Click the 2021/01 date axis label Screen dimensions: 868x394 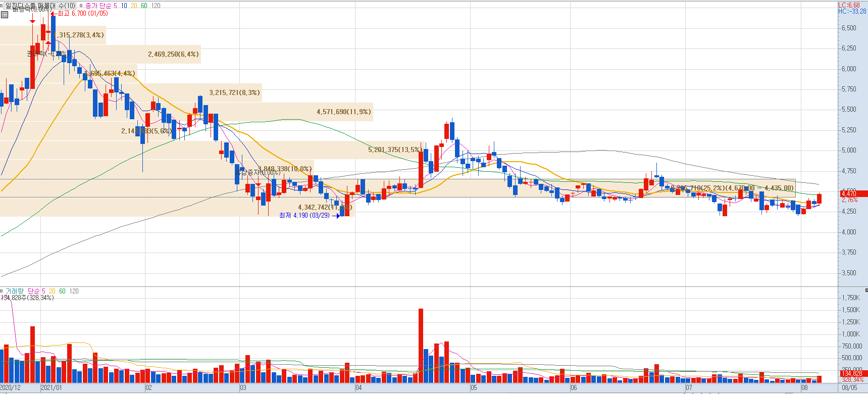pos(52,388)
